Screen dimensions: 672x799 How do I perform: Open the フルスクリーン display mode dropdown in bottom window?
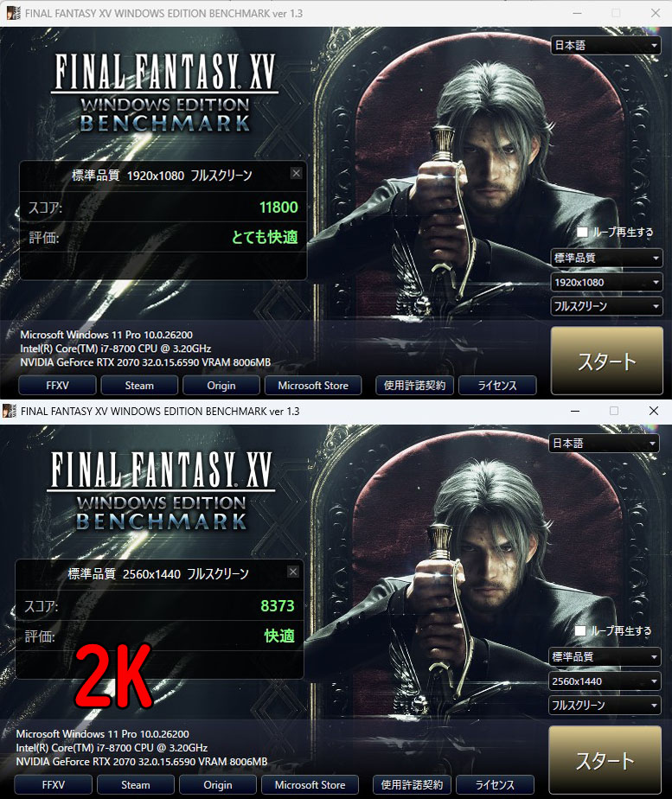[605, 706]
